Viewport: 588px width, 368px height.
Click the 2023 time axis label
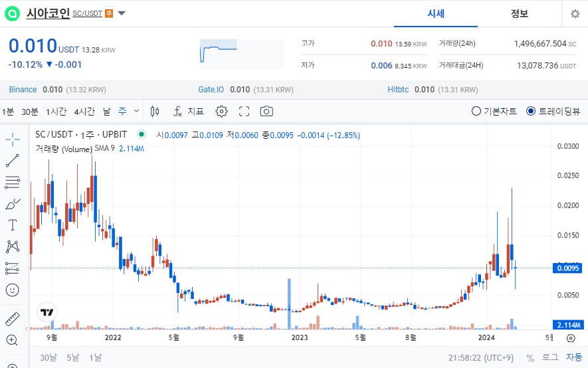(299, 337)
